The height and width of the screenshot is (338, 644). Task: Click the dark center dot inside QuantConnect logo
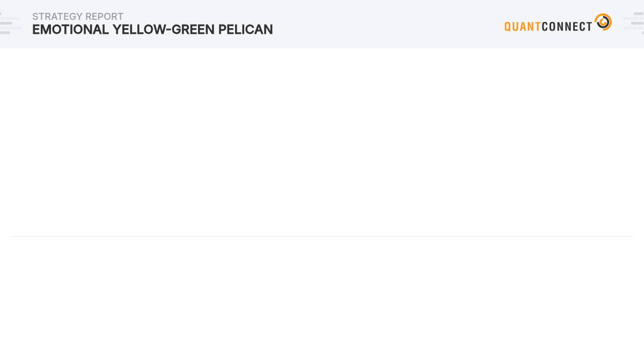pyautogui.click(x=602, y=23)
